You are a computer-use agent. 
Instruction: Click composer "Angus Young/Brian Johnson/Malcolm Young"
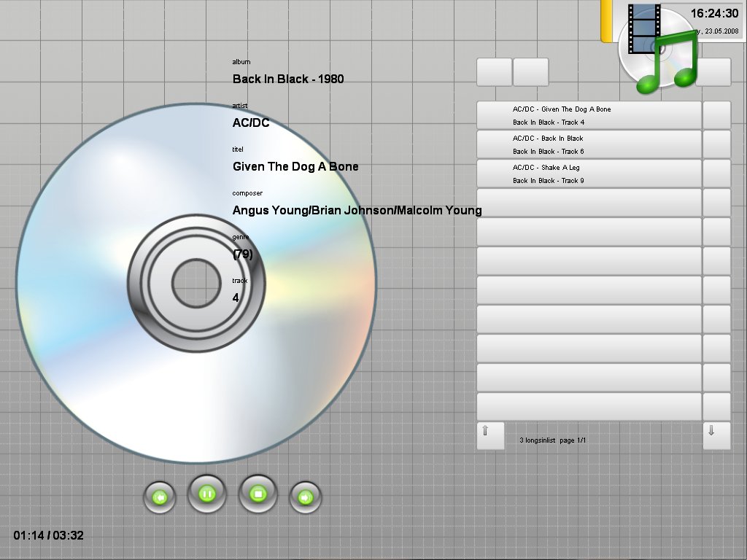(x=357, y=211)
